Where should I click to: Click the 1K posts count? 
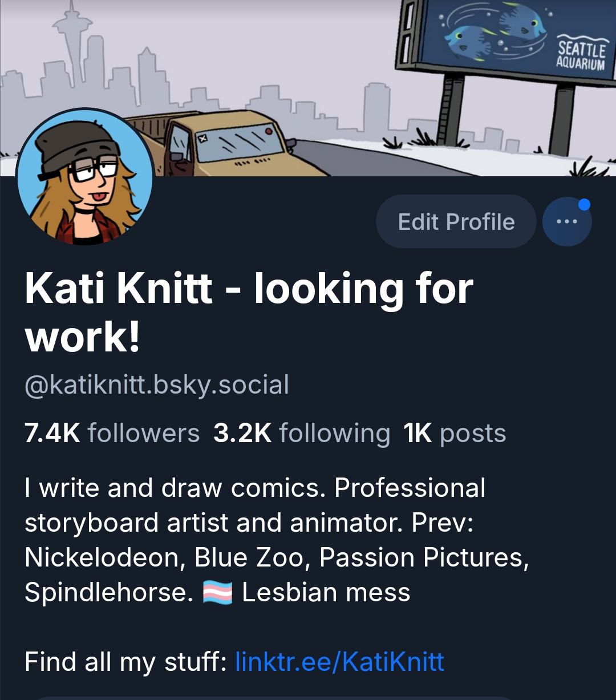point(455,434)
